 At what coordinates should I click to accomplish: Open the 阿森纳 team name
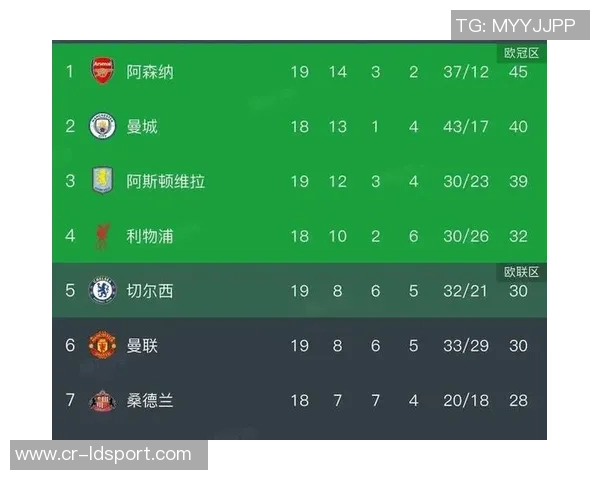pos(150,72)
